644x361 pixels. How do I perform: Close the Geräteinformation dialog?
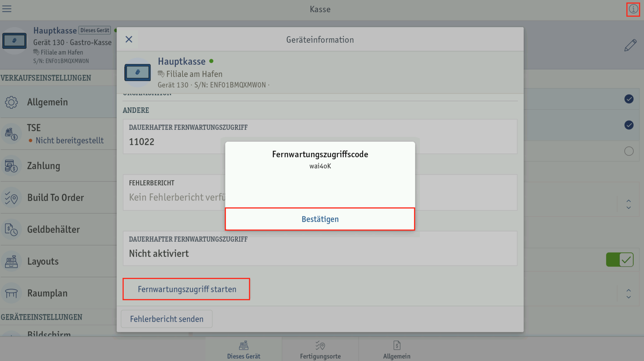coord(129,39)
